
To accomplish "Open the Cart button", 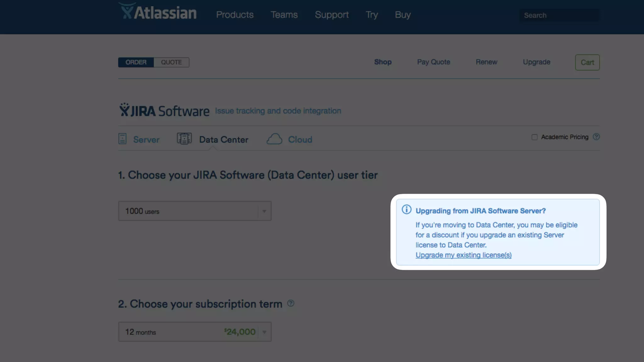I will pyautogui.click(x=587, y=62).
